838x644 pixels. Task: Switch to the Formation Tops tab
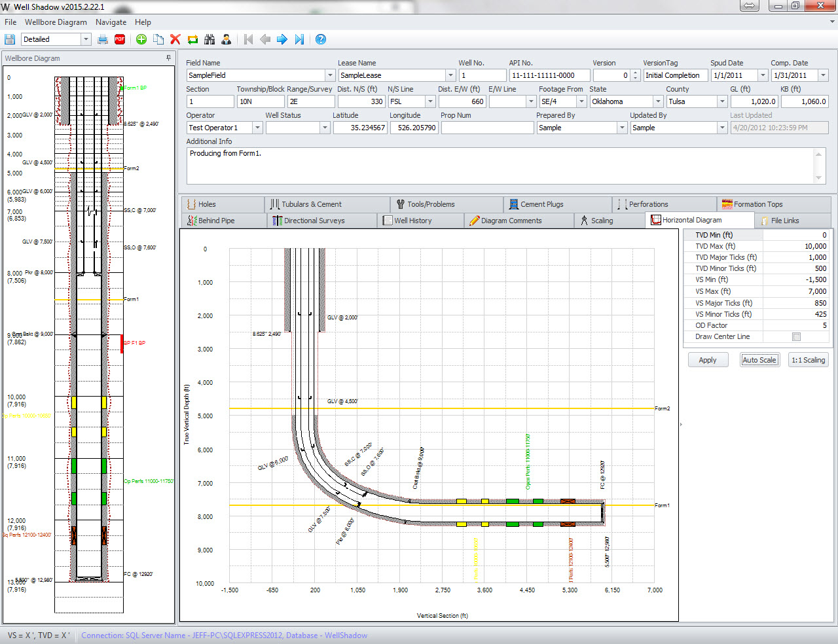point(758,204)
